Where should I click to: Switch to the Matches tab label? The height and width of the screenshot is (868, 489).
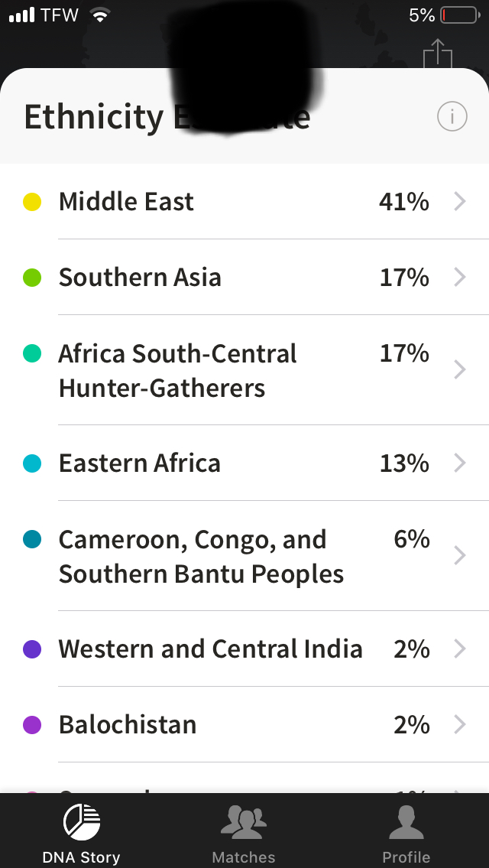point(244,857)
